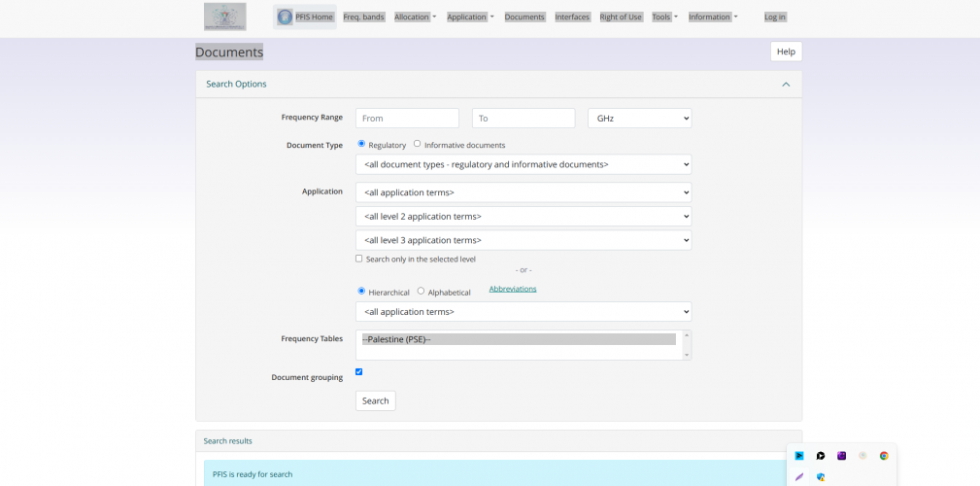
Task: Click the Frequency Tables list scroll-down arrow
Action: pyautogui.click(x=687, y=355)
